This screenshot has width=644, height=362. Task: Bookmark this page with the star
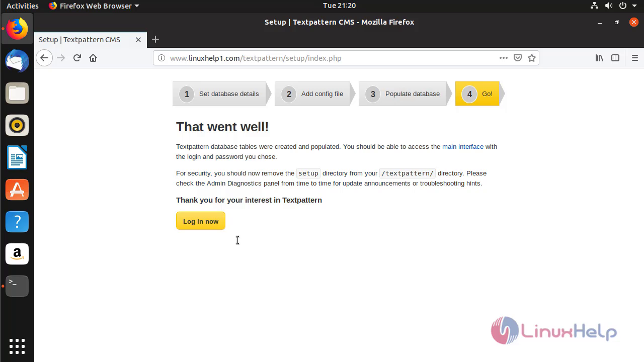tap(532, 58)
